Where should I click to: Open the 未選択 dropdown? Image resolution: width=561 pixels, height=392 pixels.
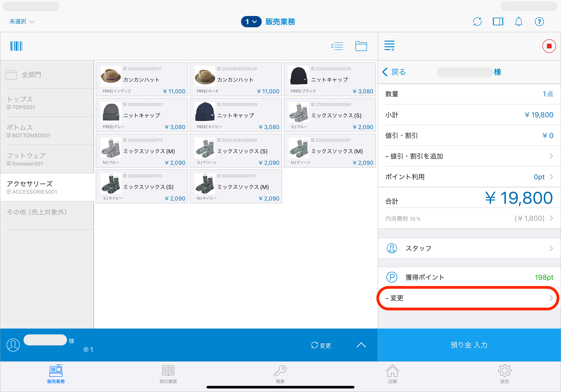pyautogui.click(x=22, y=22)
